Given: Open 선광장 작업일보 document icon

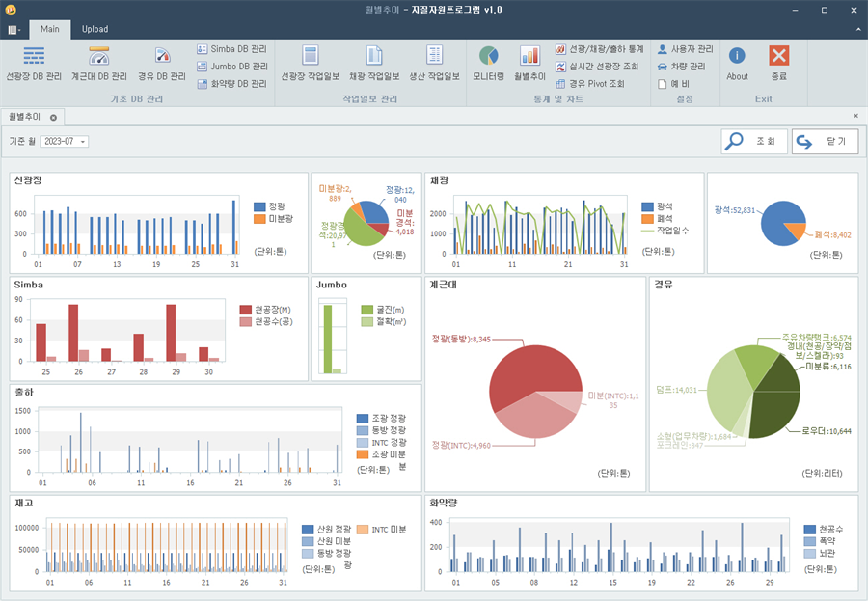Looking at the screenshot, I should 310,56.
